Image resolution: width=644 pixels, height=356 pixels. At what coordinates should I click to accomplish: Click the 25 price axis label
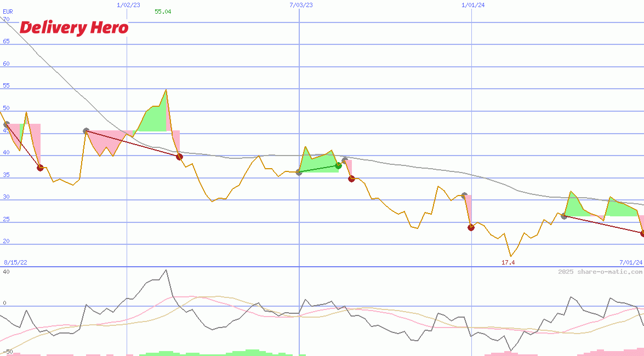tap(6, 219)
